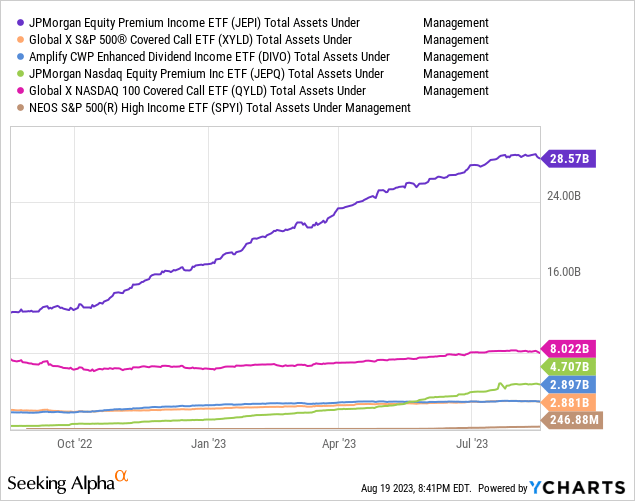Click the YCharts logo
This screenshot has height=501, width=635.
click(576, 487)
